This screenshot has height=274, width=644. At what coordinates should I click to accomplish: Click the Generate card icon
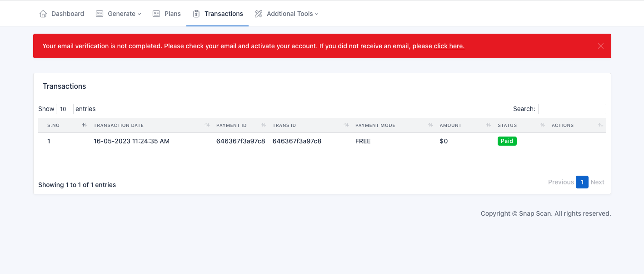pyautogui.click(x=100, y=14)
